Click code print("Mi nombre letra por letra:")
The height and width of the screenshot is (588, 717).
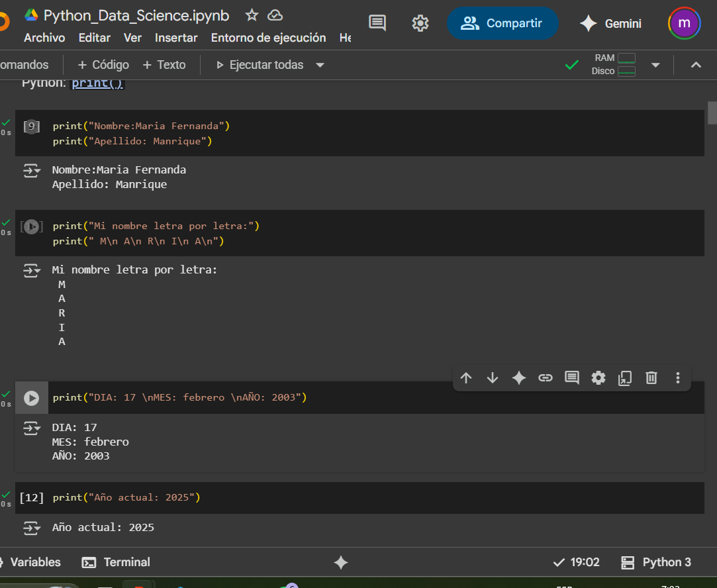156,226
